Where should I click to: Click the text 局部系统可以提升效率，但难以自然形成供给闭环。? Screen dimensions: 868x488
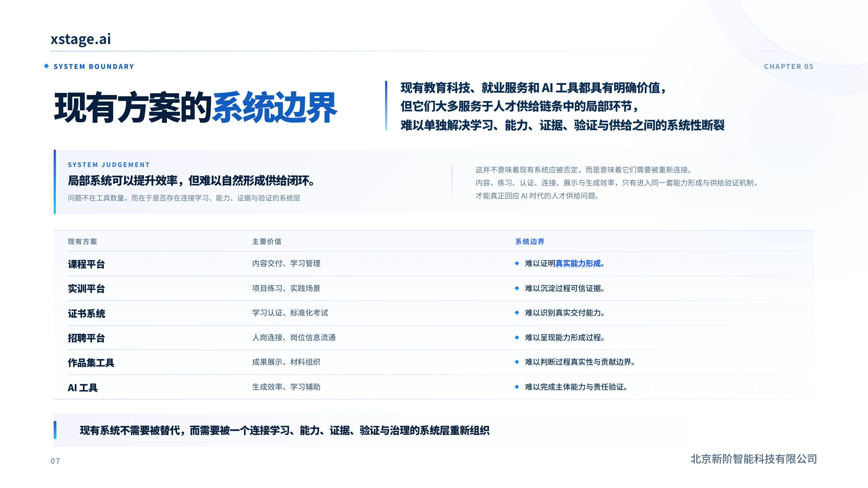coord(191,181)
